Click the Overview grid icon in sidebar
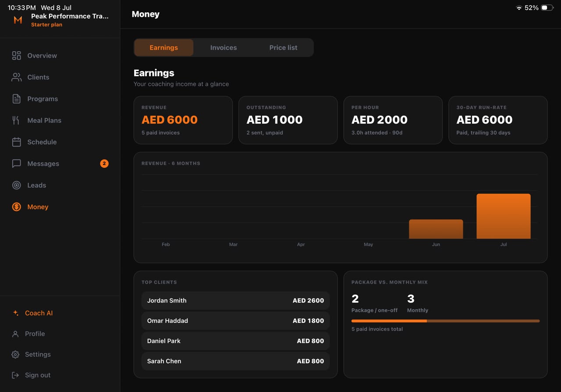Image resolution: width=561 pixels, height=392 pixels. click(16, 56)
